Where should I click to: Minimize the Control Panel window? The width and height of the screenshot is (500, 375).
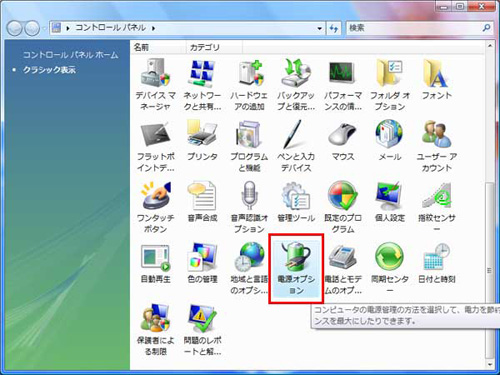click(x=444, y=6)
